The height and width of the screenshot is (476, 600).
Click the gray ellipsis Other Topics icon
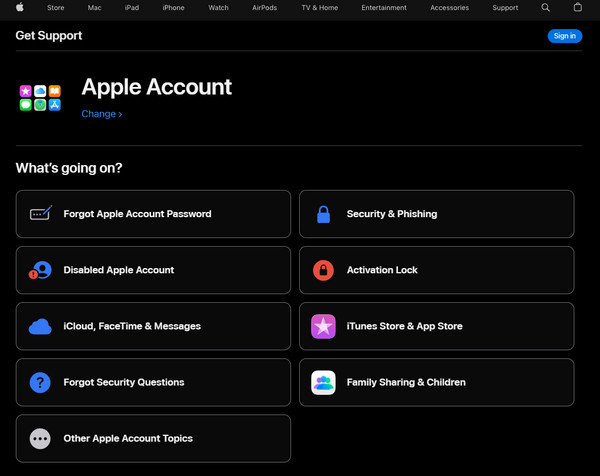coord(40,439)
